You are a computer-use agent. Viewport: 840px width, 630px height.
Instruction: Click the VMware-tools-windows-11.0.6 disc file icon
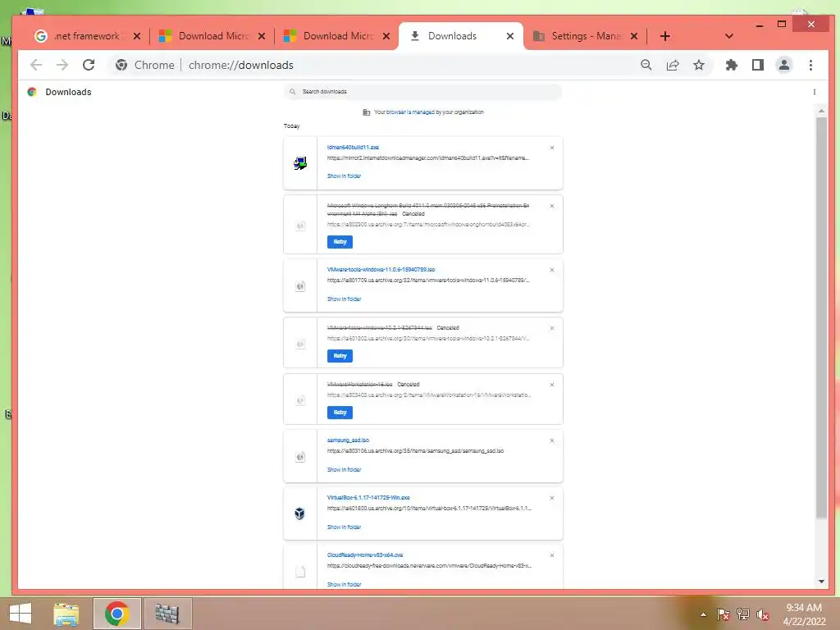coord(300,286)
